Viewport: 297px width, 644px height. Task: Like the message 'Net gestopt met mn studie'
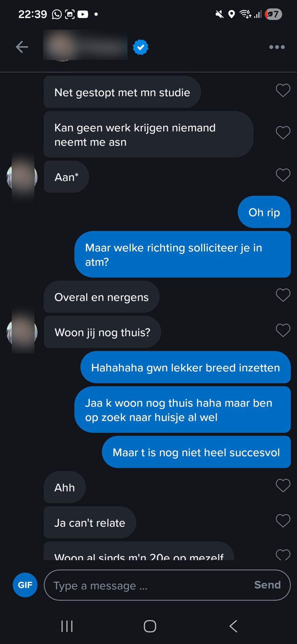[283, 90]
